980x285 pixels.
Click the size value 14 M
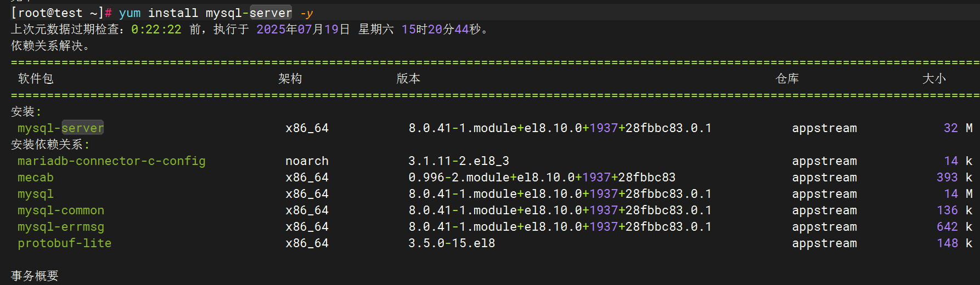coord(958,194)
